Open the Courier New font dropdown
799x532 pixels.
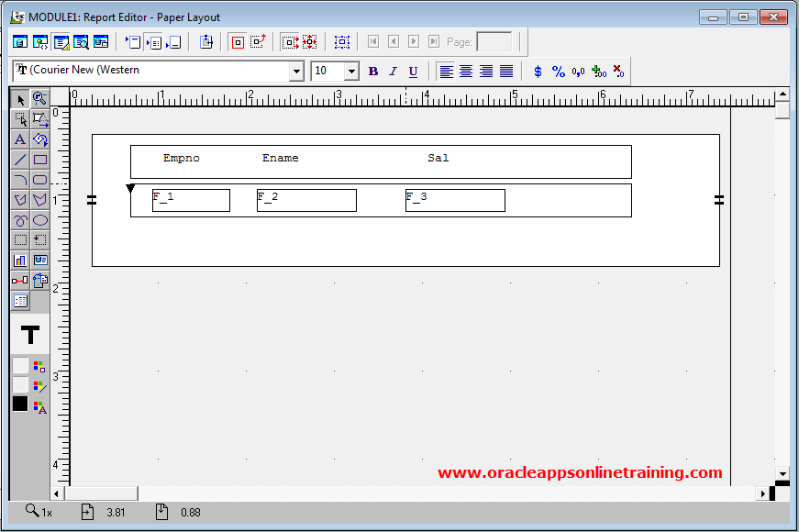296,72
